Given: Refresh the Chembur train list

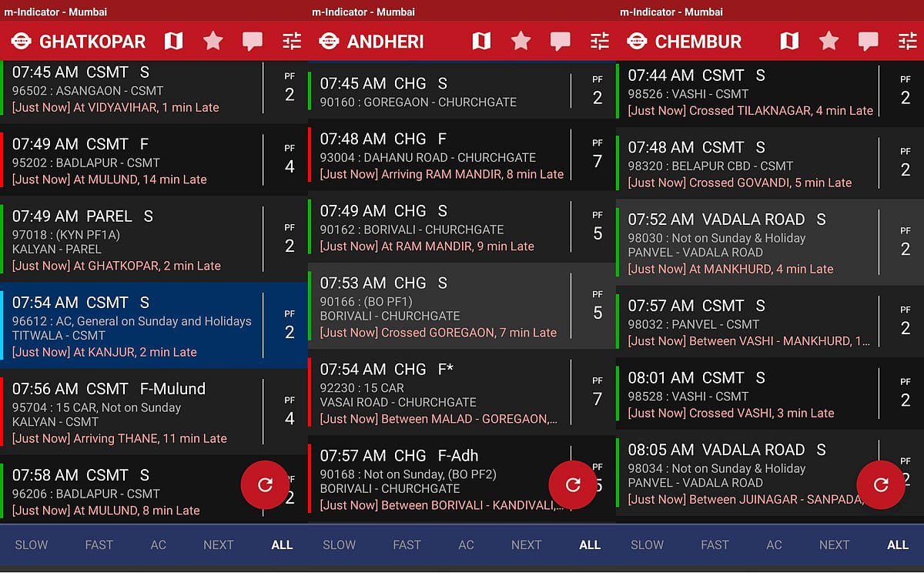Looking at the screenshot, I should coord(881,484).
